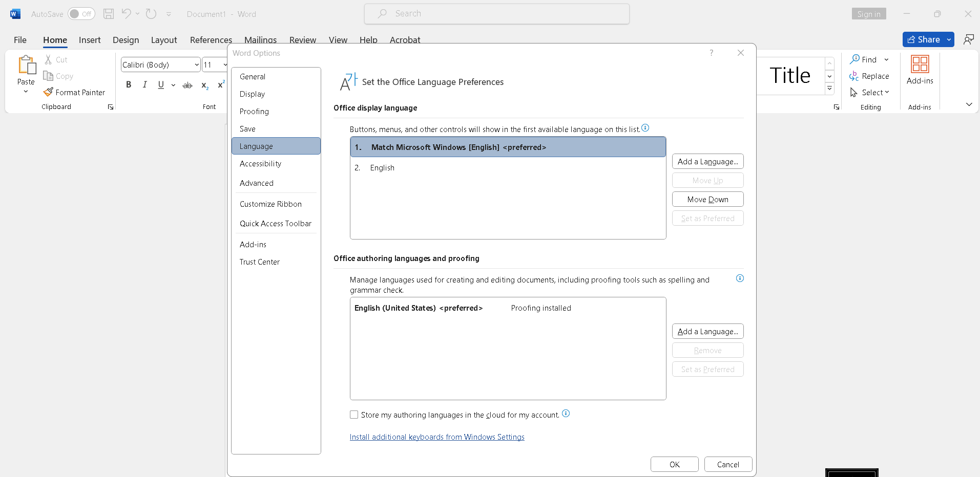The width and height of the screenshot is (980, 477).
Task: Open the Advanced options category
Action: pos(276,183)
